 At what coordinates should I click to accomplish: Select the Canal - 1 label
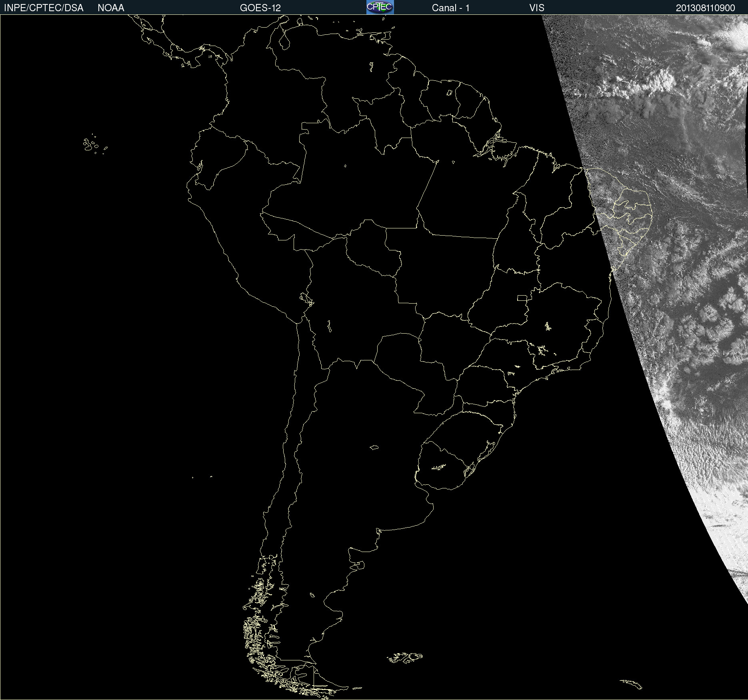coord(450,8)
